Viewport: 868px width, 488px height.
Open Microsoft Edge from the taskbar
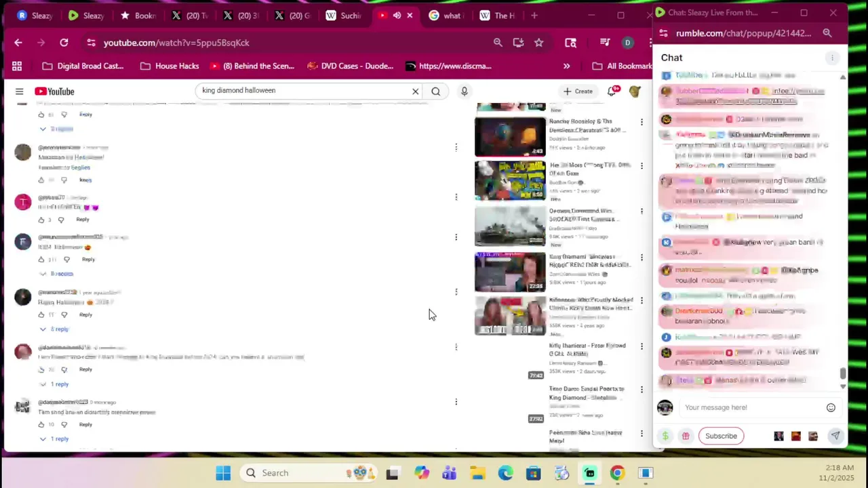point(505,473)
